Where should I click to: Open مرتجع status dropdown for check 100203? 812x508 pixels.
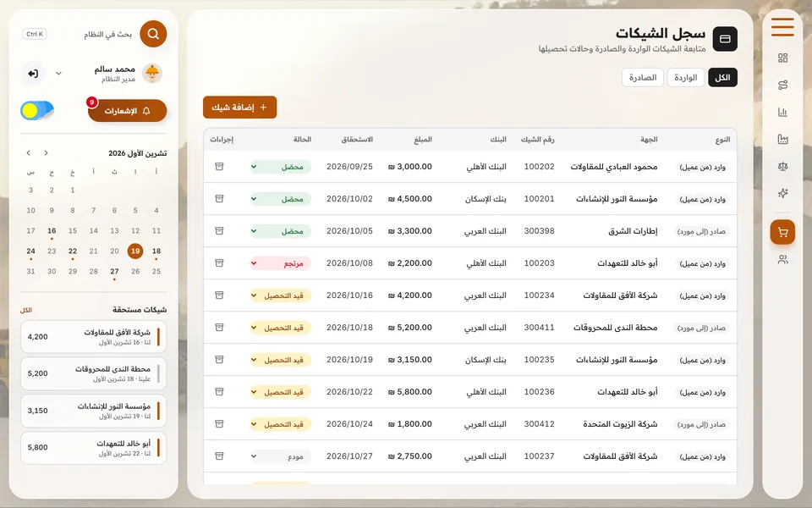pos(280,263)
